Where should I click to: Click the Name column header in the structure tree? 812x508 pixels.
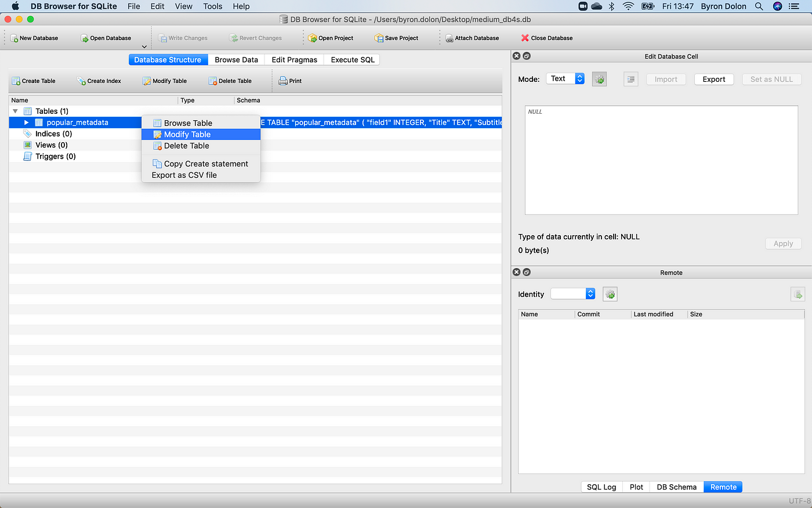pos(93,100)
